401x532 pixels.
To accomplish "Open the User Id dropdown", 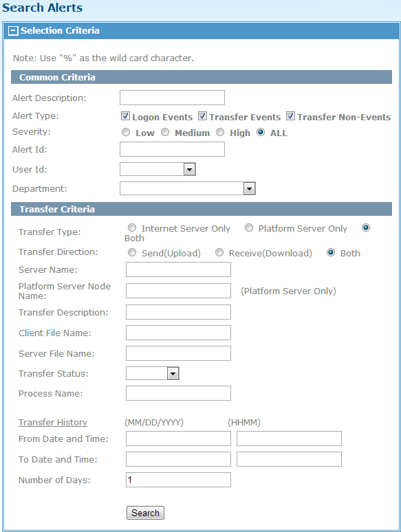I will [189, 169].
